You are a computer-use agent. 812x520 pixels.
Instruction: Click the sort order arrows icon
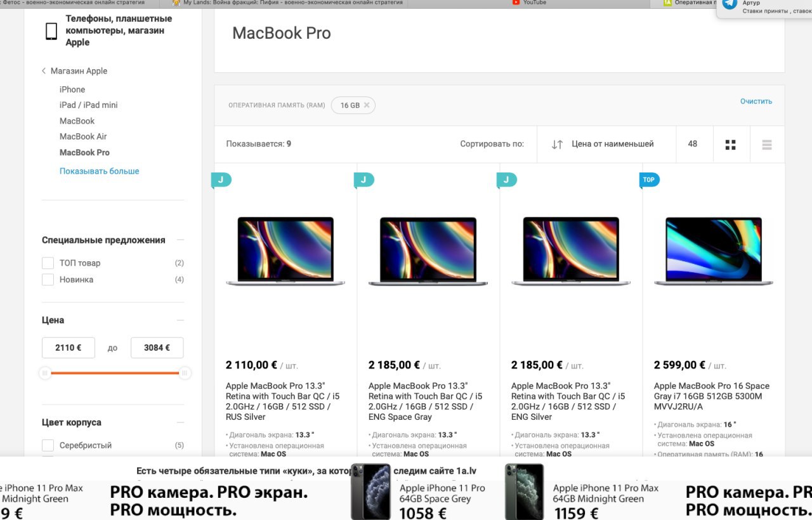point(557,145)
